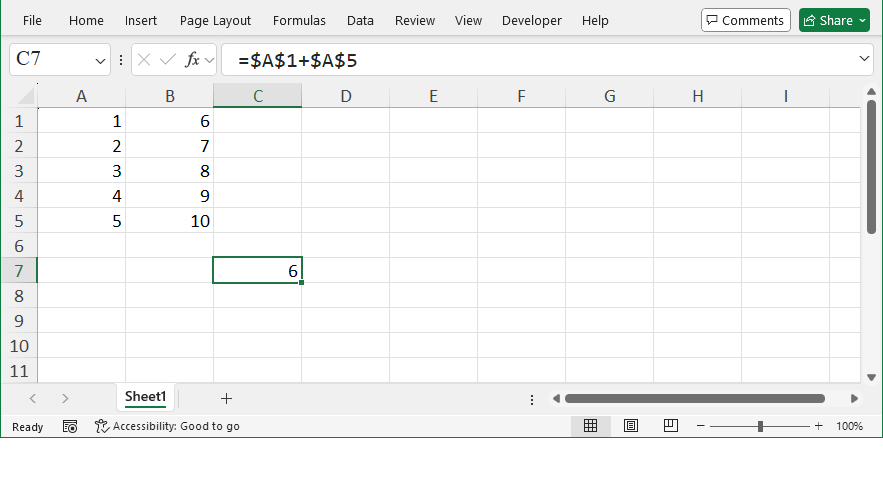Screen dimensions: 883x482
Task: Select column B header
Action: click(x=170, y=96)
